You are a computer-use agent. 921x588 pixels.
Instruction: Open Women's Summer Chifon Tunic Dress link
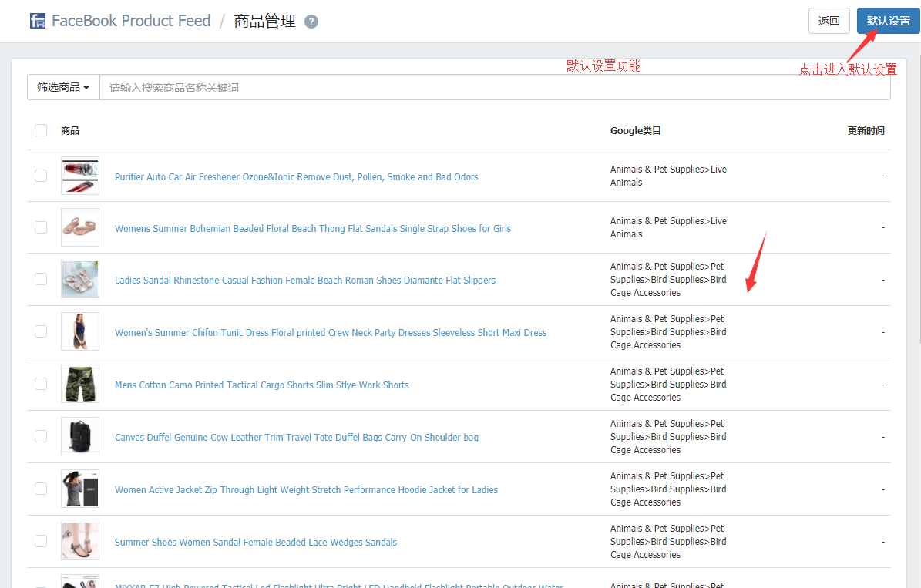pyautogui.click(x=330, y=332)
